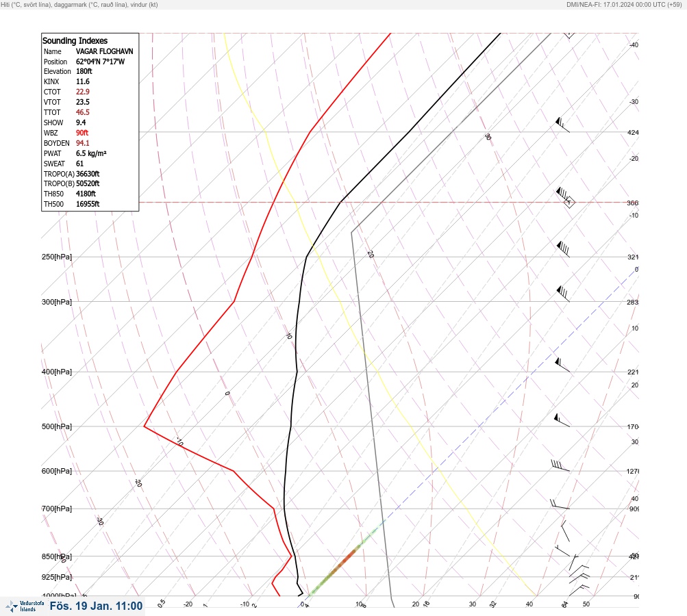Select SHOW value 9.4
The width and height of the screenshot is (687, 616).
point(81,123)
